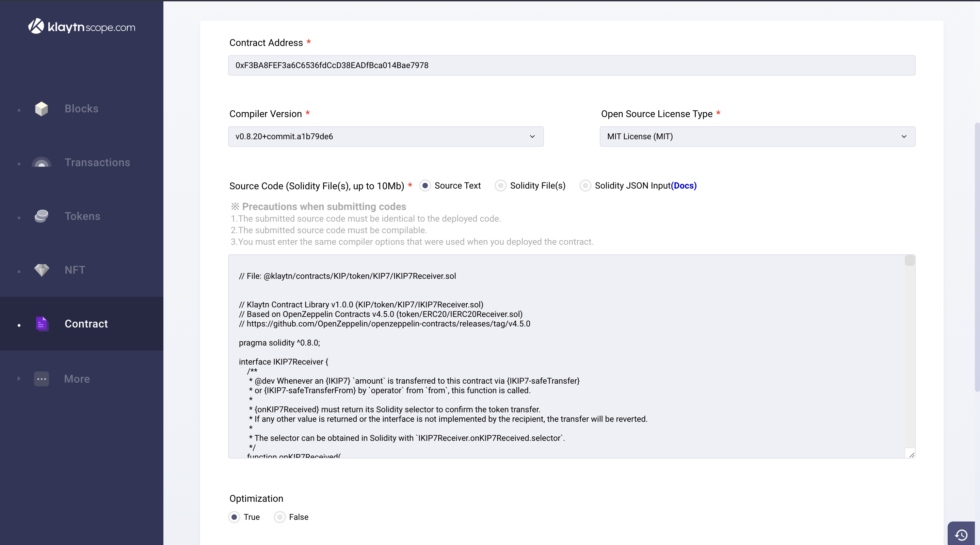Click the Transactions gauge icon
980x545 pixels.
42,162
